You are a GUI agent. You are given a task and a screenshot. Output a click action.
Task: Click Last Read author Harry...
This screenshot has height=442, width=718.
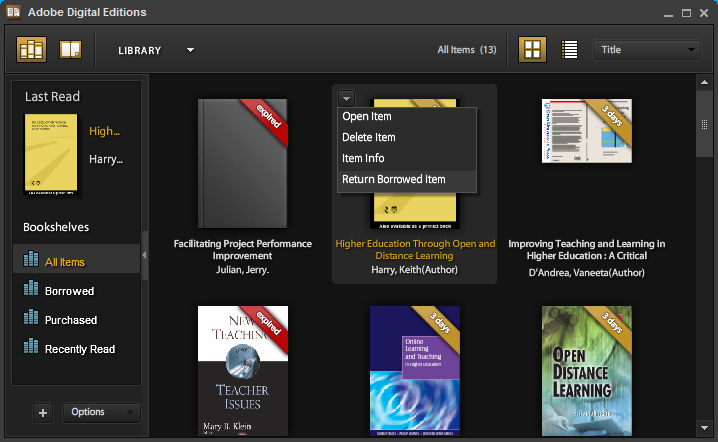coord(106,159)
